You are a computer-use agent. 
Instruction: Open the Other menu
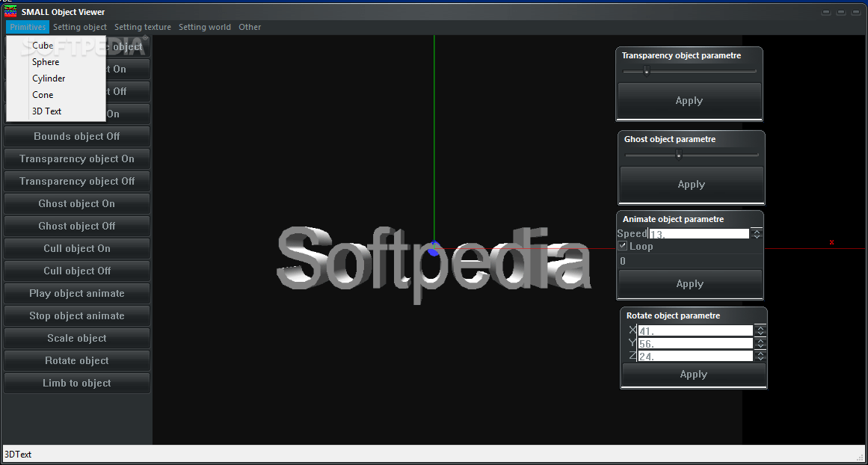click(250, 27)
